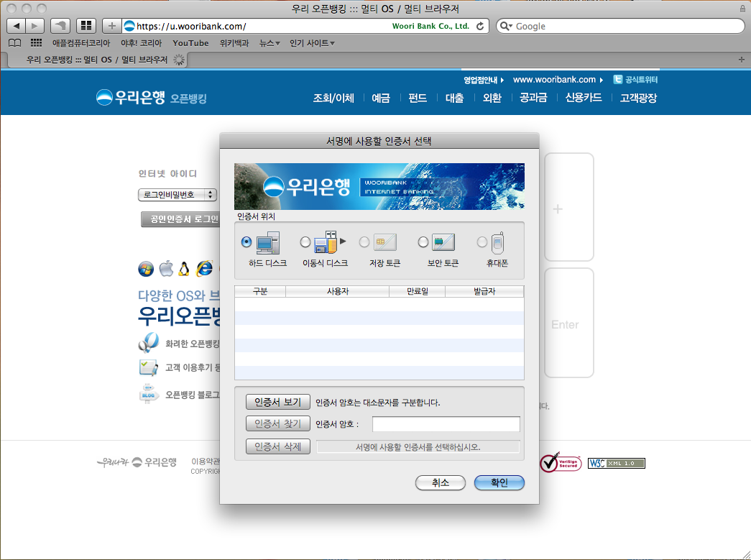Image resolution: width=751 pixels, height=560 pixels.
Task: Select the 우리 오픈뱅킹 browser tab
Action: click(97, 60)
